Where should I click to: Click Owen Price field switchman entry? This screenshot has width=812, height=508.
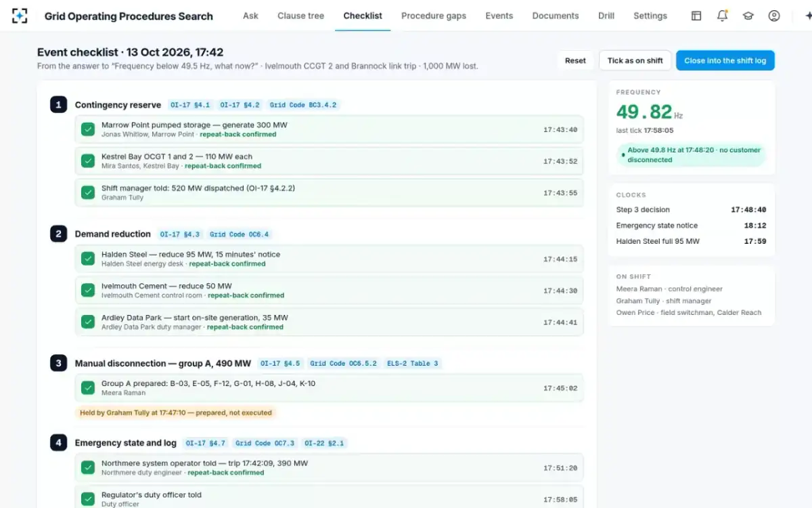(x=689, y=313)
